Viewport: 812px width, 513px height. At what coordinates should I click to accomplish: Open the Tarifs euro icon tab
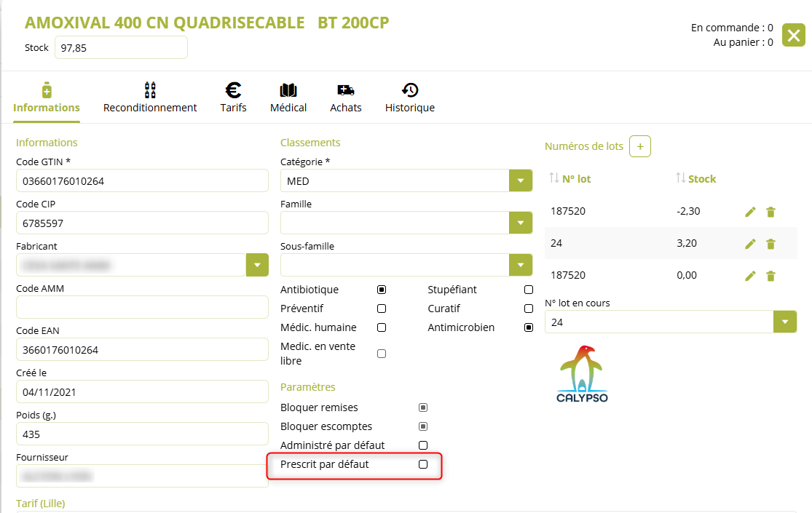233,98
